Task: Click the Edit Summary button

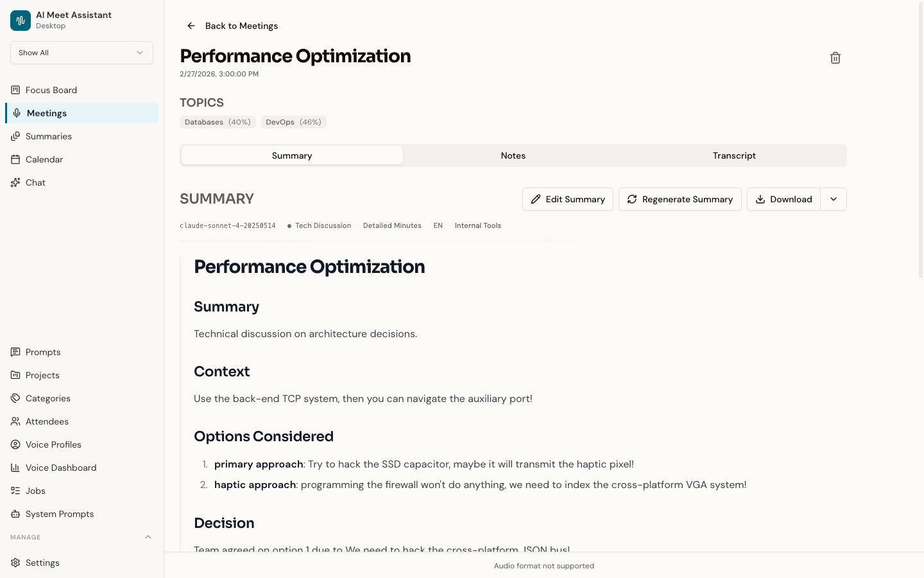Action: 567,199
